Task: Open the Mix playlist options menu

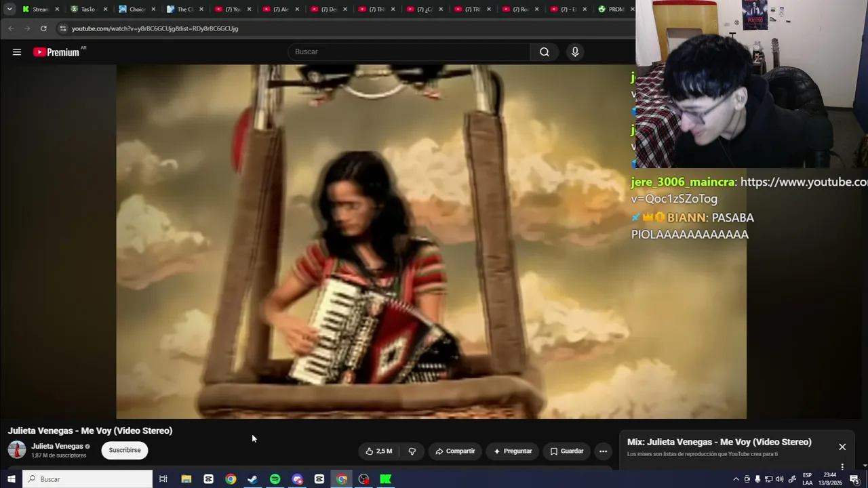Action: (842, 466)
